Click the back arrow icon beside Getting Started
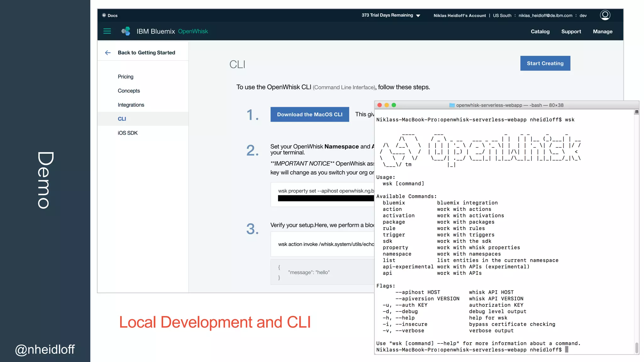This screenshot has width=644, height=362. click(x=108, y=52)
